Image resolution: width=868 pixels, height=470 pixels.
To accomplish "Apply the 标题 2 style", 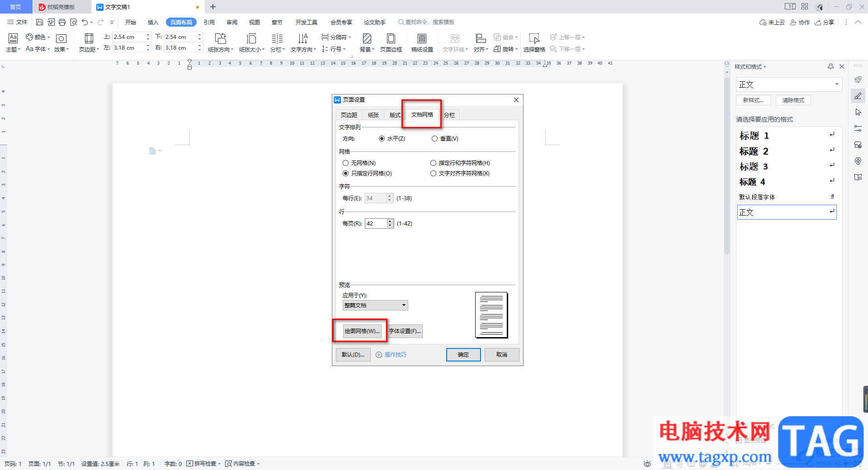I will tap(787, 151).
